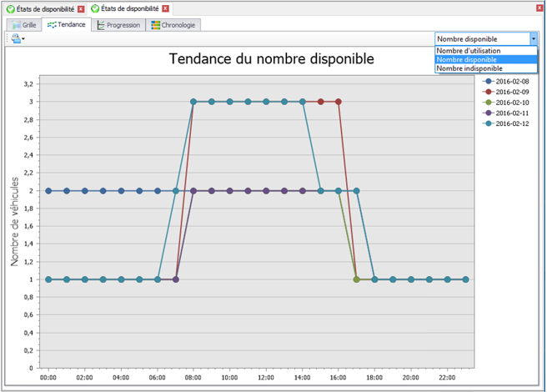The width and height of the screenshot is (547, 392).
Task: Collapse the Nombre disponible combo box arrow
Action: 534,38
